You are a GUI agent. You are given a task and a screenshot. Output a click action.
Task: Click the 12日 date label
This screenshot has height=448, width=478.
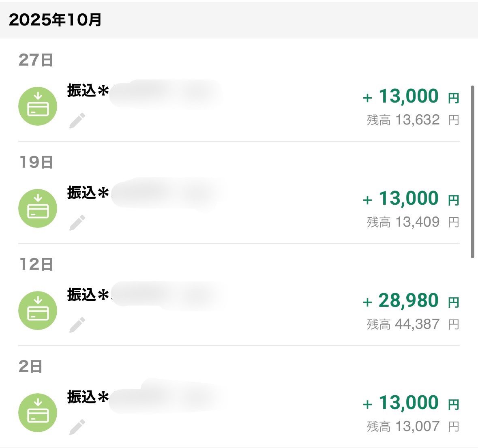[36, 264]
